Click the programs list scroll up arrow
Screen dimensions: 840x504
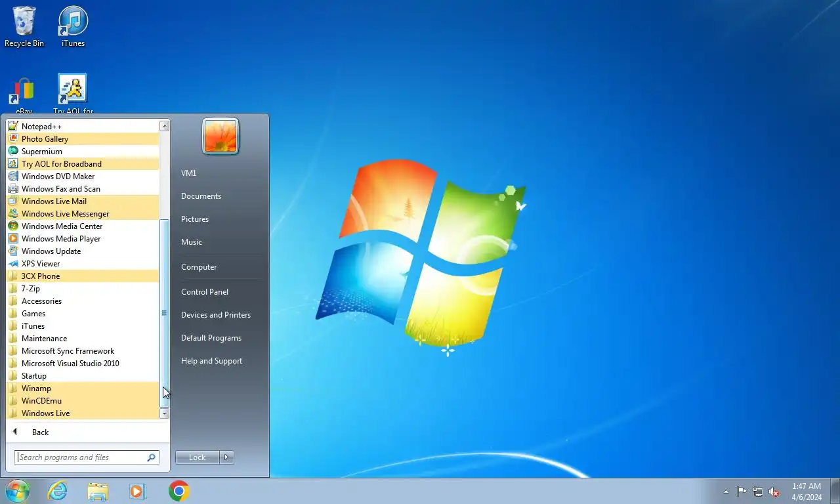coord(164,126)
